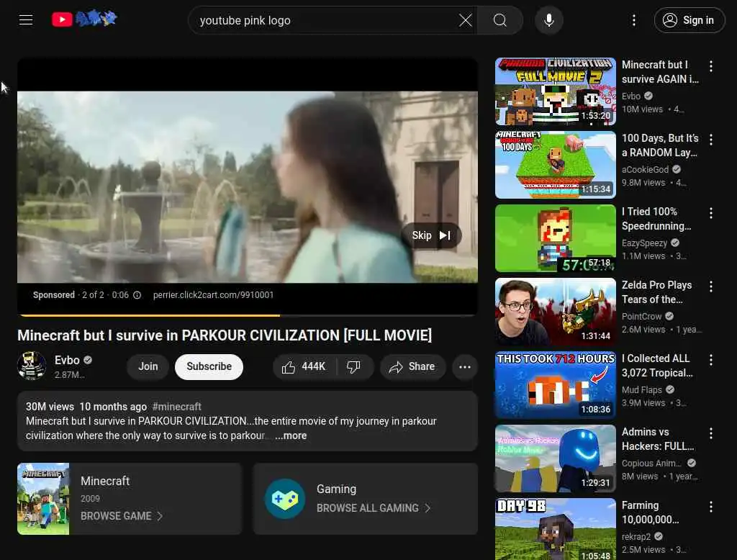Clear the search box with the X icon

(466, 20)
